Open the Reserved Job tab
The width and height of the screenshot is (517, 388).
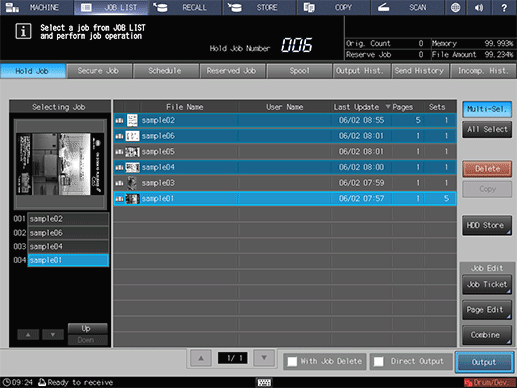click(232, 71)
